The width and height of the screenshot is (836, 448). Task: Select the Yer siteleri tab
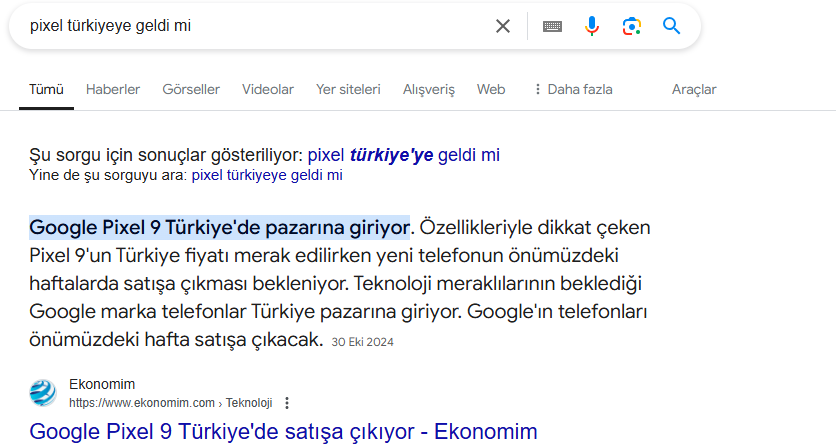coord(348,89)
